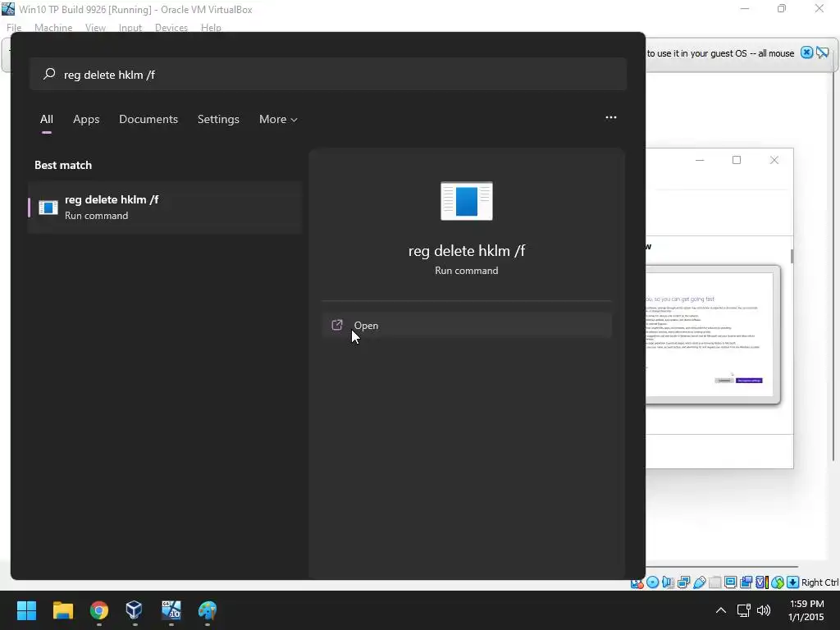Expand the More filter dropdown
Image resolution: width=840 pixels, height=630 pixels.
(278, 119)
